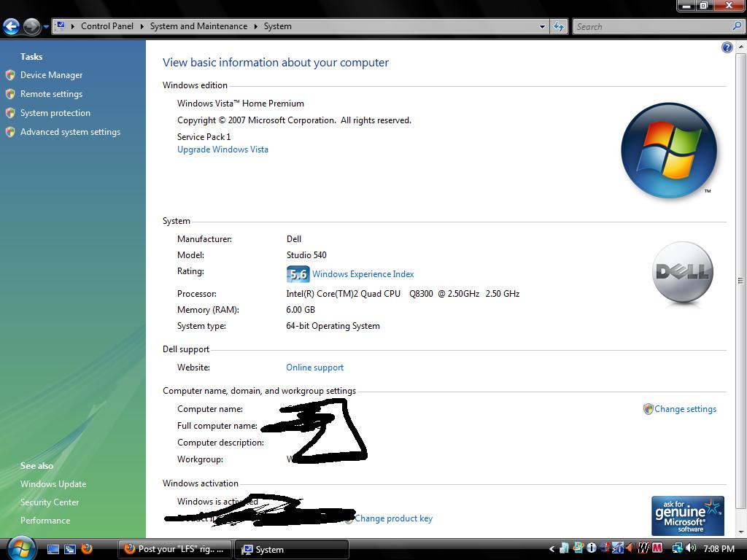Viewport: 747px width, 560px height.
Task: Click the Change product key link
Action: coord(393,518)
